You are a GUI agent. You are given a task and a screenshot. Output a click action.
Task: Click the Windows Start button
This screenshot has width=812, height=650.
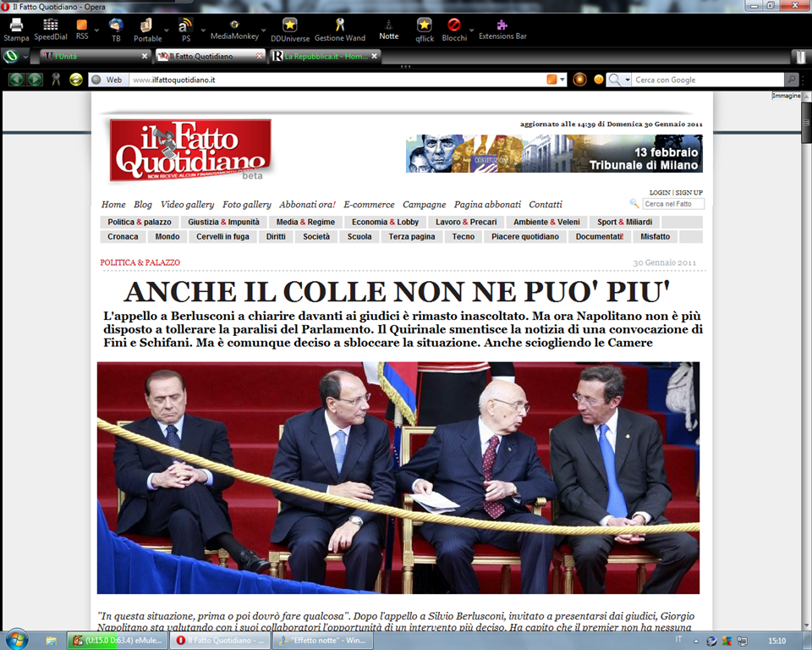coord(16,640)
